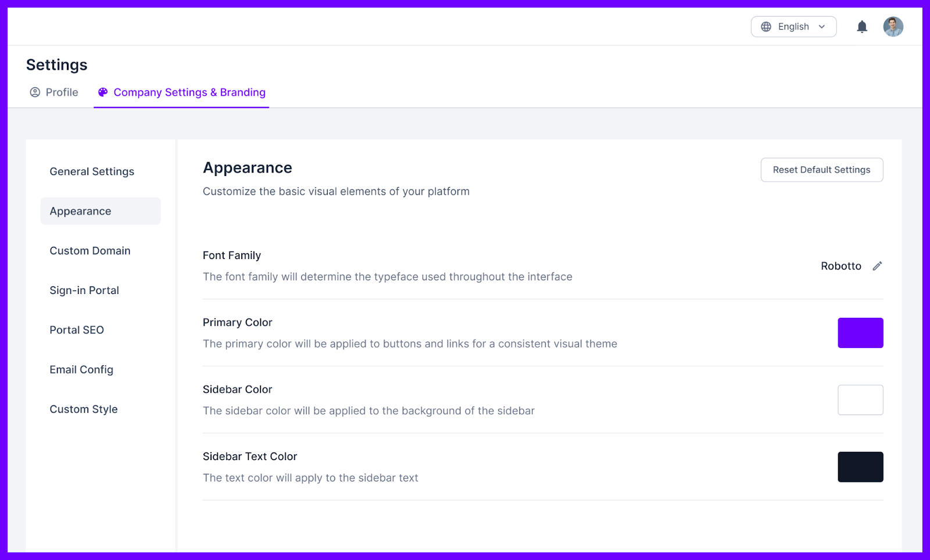Screen dimensions: 930x560
Task: Click the person icon next to Profile
Action: coord(34,92)
